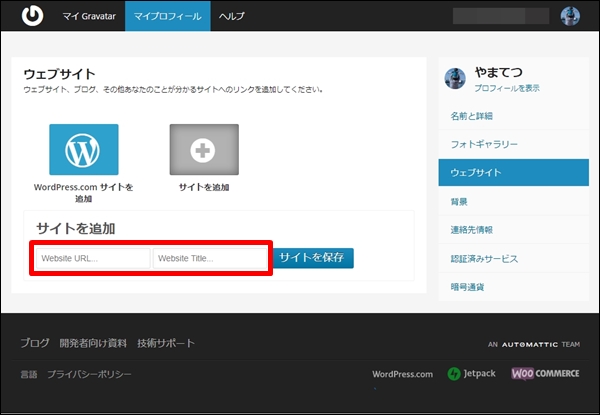This screenshot has width=600, height=415.
Task: Open 開発者向け資料 footer link
Action: coord(93,343)
